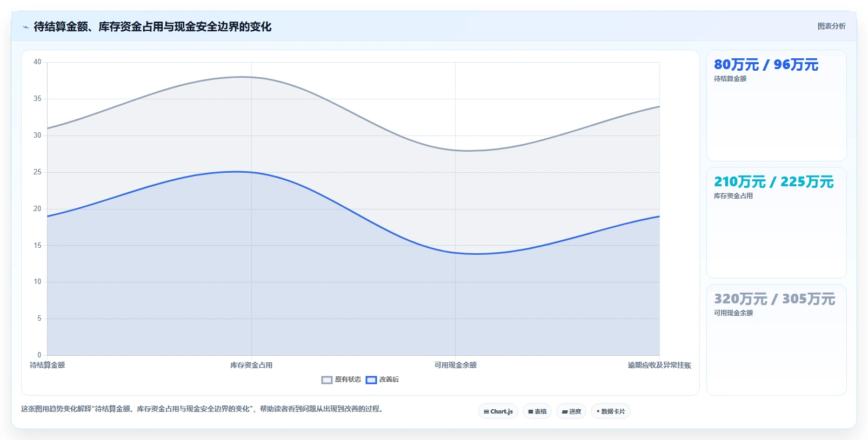868x440 pixels.
Task: Click the 待结算金额 x-axis label
Action: click(x=47, y=365)
